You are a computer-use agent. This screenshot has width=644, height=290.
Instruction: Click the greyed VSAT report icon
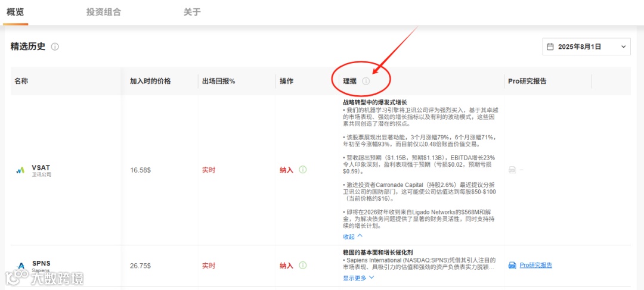(x=512, y=170)
